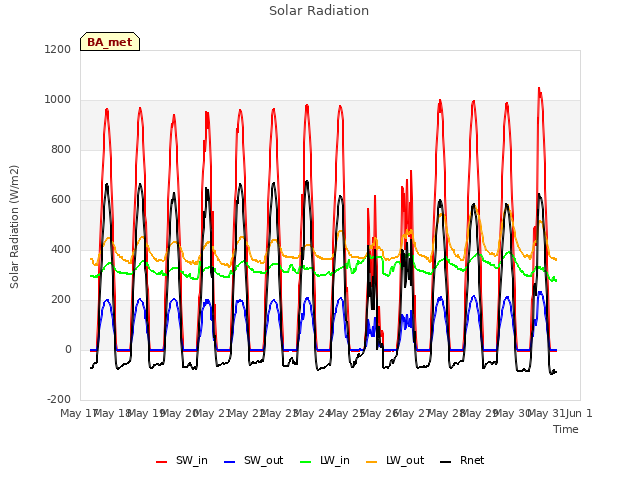Click the Solar Radiation chart title

tap(319, 11)
